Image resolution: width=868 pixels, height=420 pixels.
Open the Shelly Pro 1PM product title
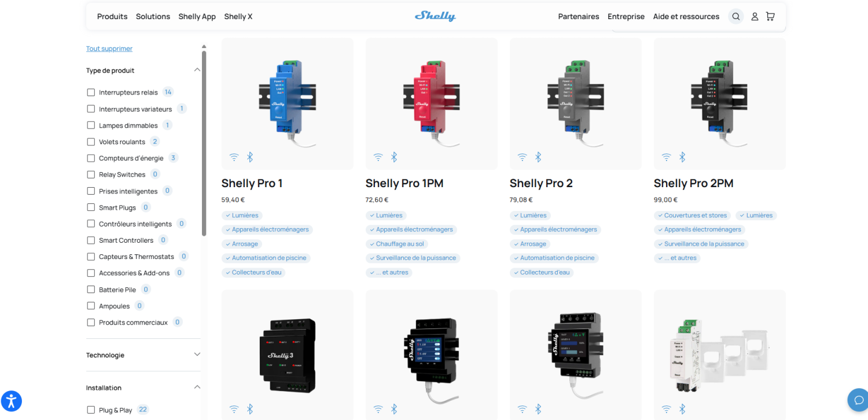[x=404, y=184]
